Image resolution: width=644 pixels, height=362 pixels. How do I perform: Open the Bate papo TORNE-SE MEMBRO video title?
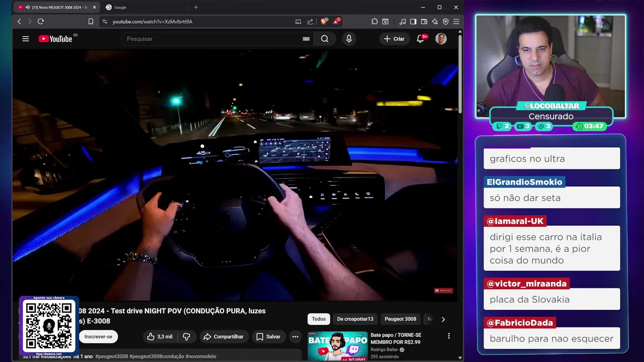(396, 338)
